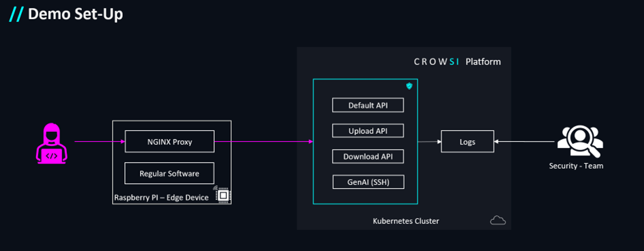Click the magenta arrow leaving NGINX Proxy
644x251 pixels.
tap(264, 142)
